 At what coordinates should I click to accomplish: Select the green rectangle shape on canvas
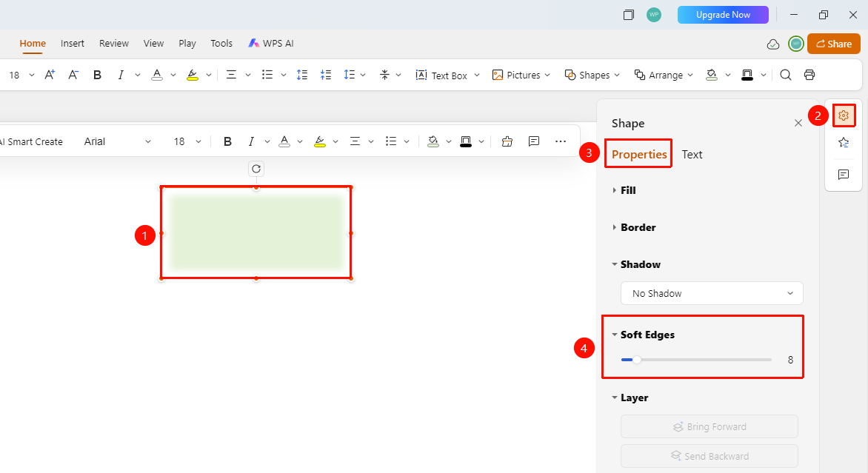click(x=256, y=232)
